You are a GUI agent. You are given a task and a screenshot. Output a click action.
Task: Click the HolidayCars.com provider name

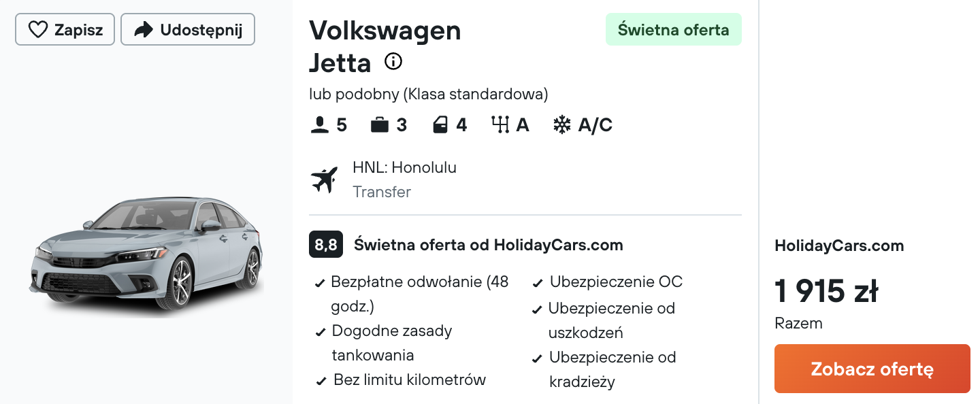pyautogui.click(x=839, y=246)
